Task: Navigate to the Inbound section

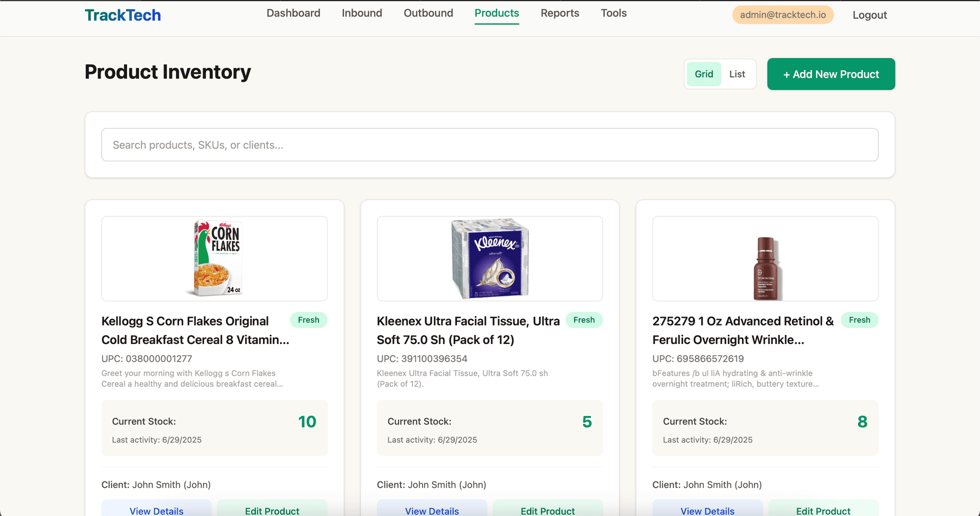Action: [x=361, y=13]
